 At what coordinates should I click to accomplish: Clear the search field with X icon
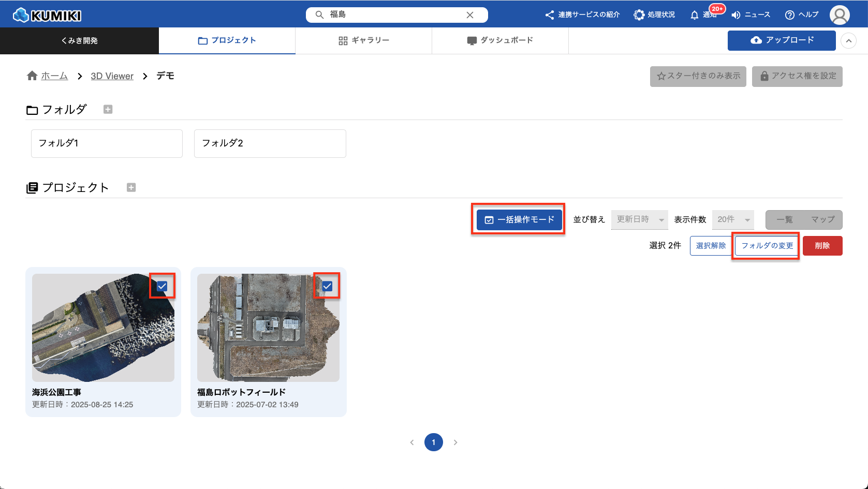click(x=469, y=15)
